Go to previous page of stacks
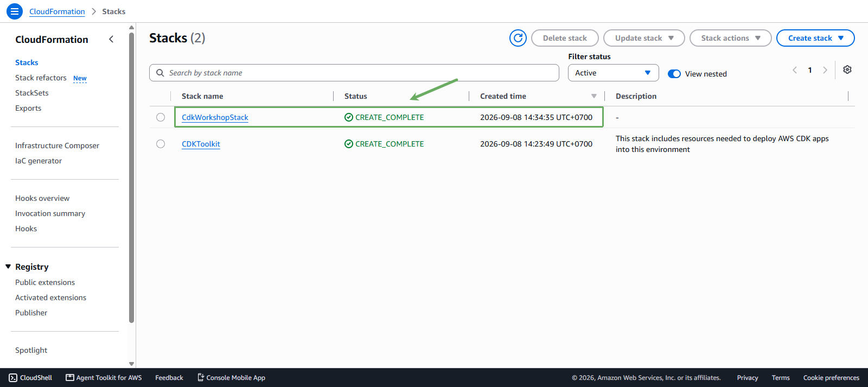 coord(795,70)
